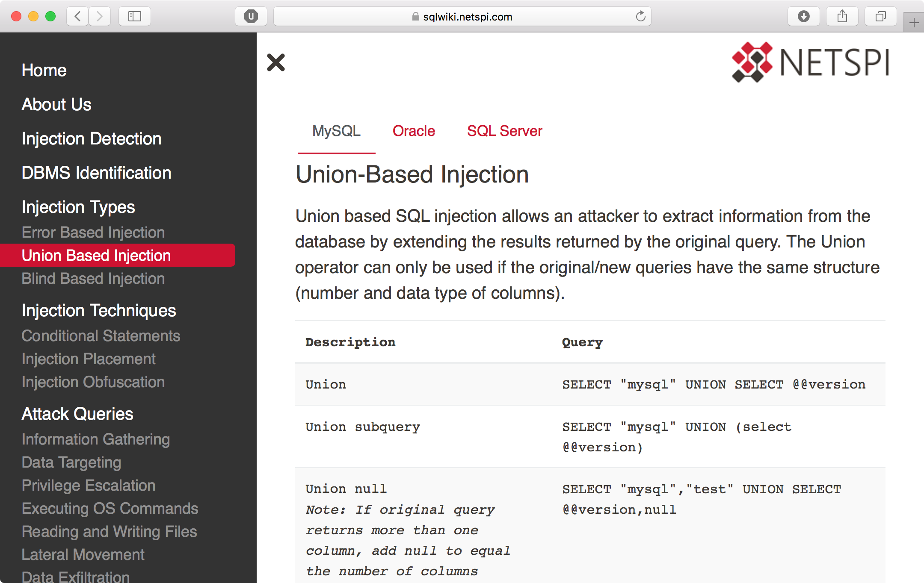Go to Data Targeting
The image size is (924, 583).
71,462
